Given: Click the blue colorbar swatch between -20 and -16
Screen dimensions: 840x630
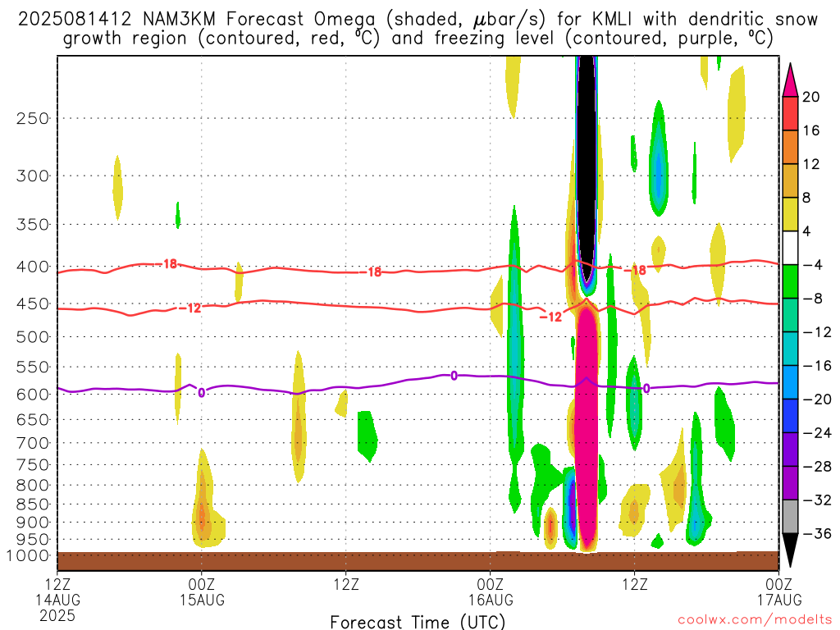Looking at the screenshot, I should coord(790,382).
